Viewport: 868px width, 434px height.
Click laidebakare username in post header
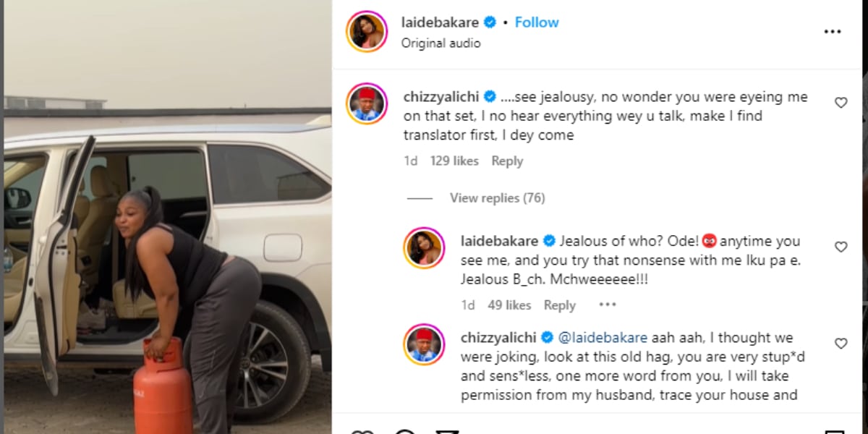441,22
